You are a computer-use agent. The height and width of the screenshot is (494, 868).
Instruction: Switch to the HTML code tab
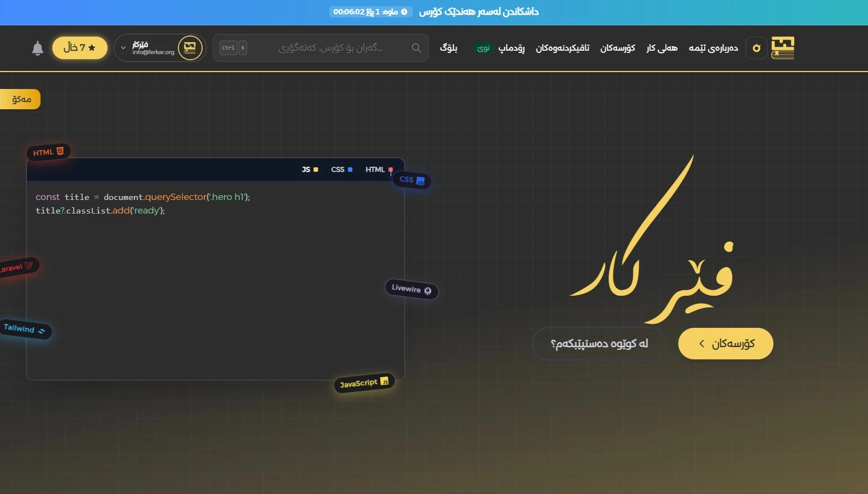pos(379,170)
